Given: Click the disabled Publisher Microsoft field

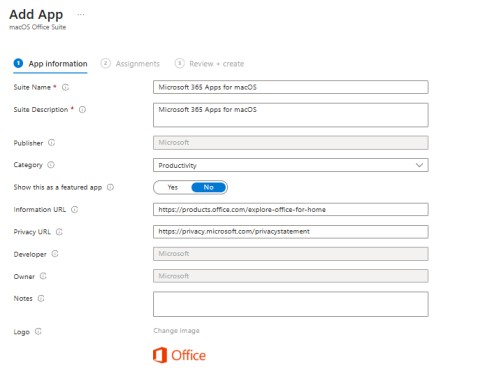Looking at the screenshot, I should [x=291, y=143].
